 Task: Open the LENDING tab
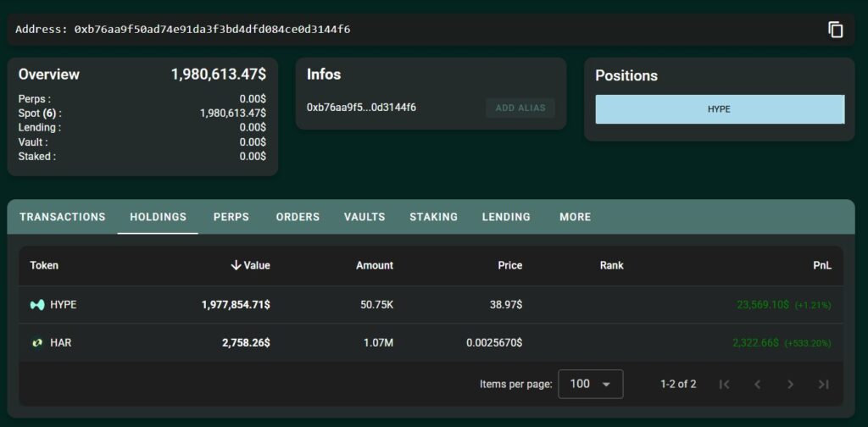[x=506, y=217]
